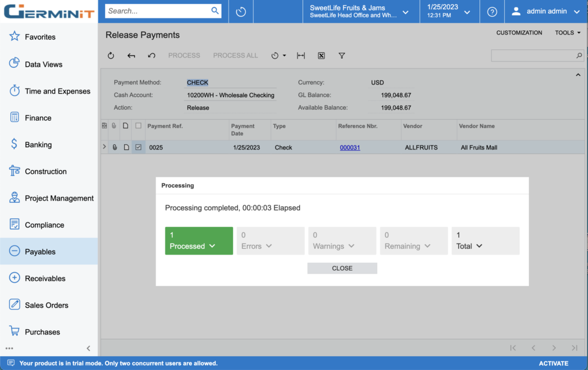588x370 pixels.
Task: Open the help question mark icon
Action: click(x=492, y=11)
